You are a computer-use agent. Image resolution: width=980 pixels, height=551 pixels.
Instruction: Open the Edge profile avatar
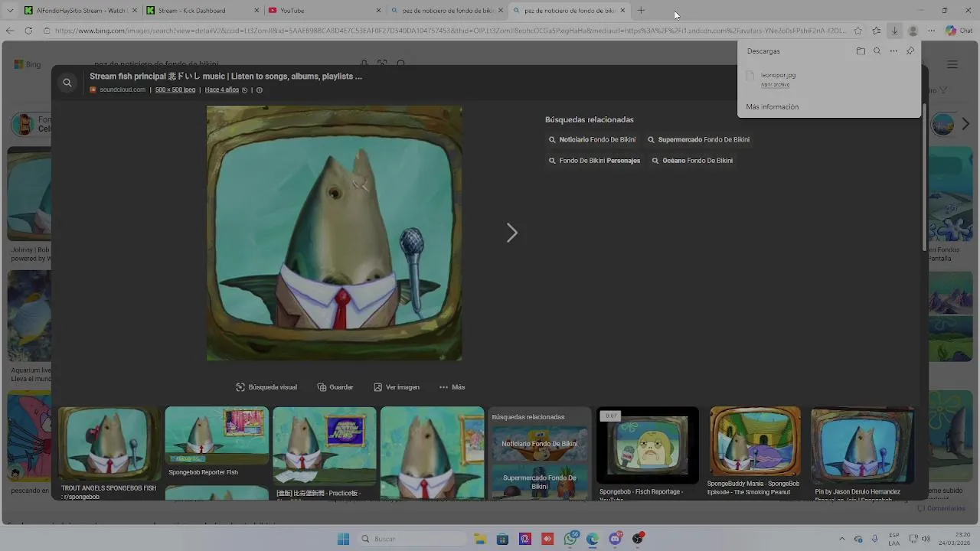(x=913, y=31)
